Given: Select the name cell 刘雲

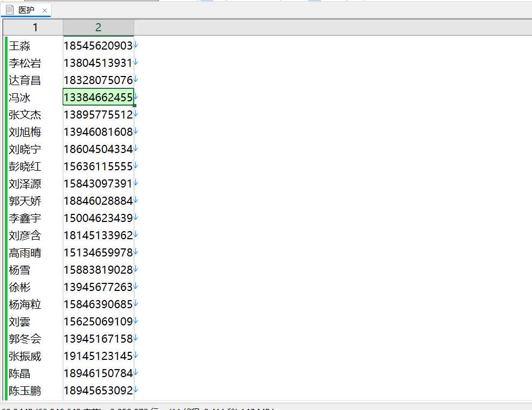Looking at the screenshot, I should tap(20, 322).
